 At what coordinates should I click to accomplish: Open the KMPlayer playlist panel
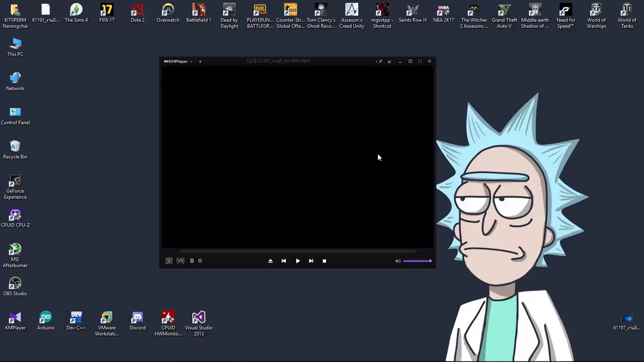pos(192,261)
